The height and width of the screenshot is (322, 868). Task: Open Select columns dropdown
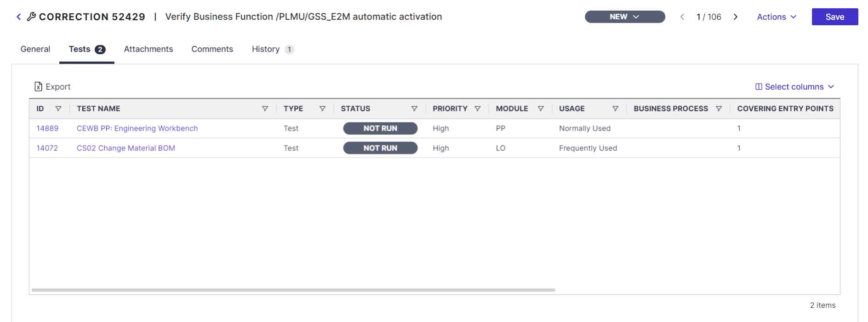tap(794, 86)
